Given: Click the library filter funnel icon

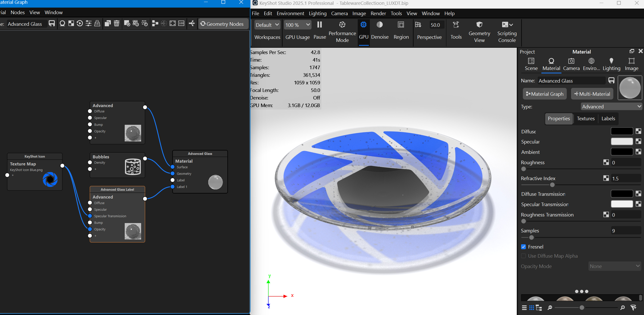Looking at the screenshot, I should tap(633, 307).
